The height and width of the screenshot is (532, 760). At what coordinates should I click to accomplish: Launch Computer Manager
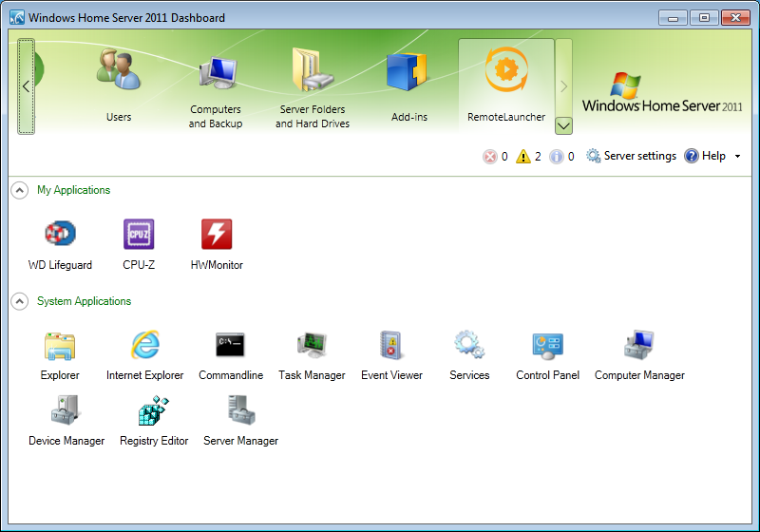click(x=639, y=356)
